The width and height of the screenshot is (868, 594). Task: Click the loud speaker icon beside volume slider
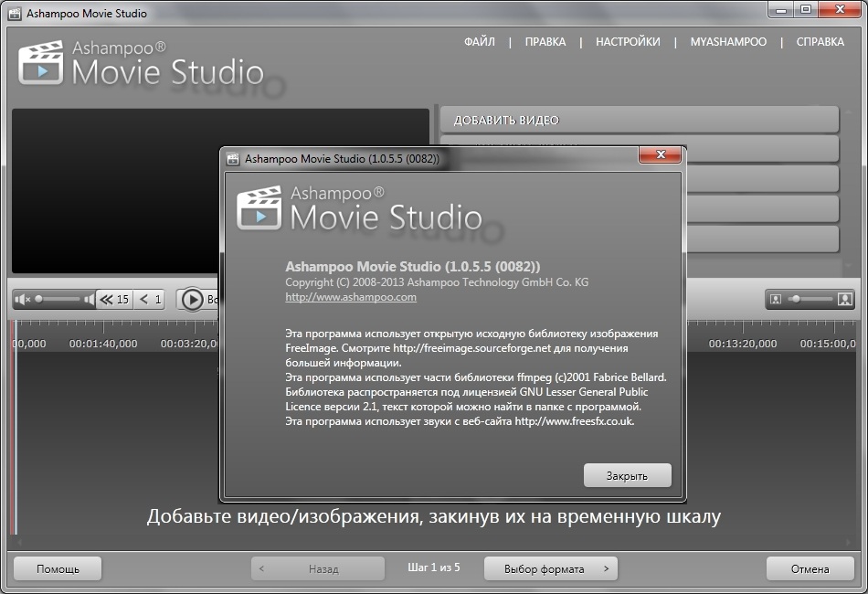pyautogui.click(x=89, y=300)
